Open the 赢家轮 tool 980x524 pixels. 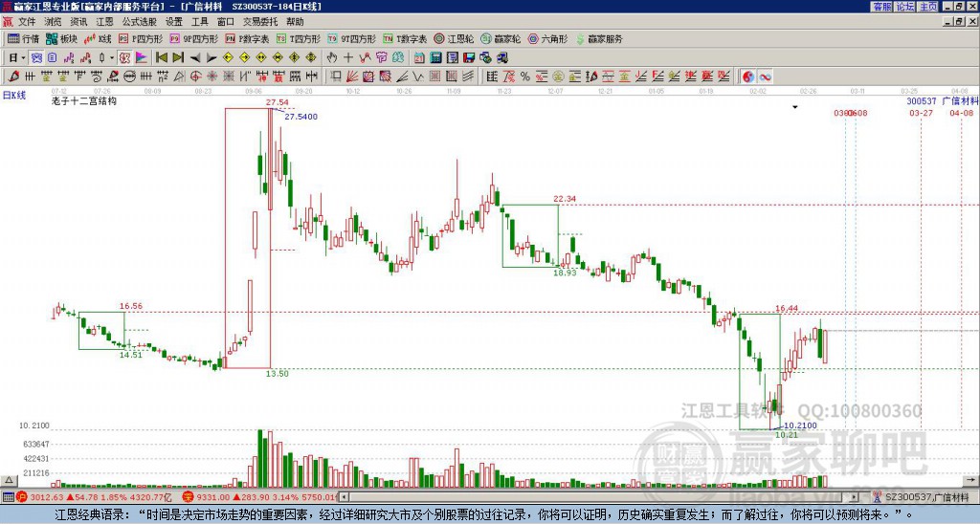(x=501, y=38)
